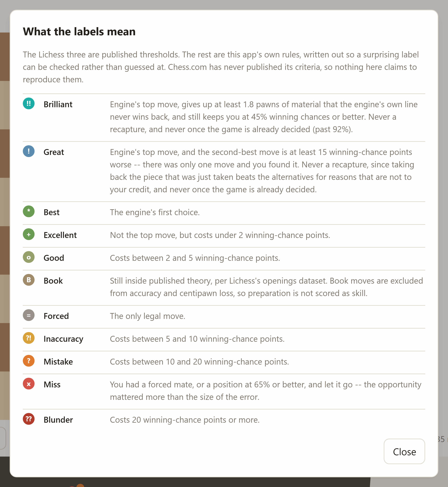Viewport: 448px width, 487px height.
Task: Click the yellow Inaccuracy icon
Action: pos(29,338)
